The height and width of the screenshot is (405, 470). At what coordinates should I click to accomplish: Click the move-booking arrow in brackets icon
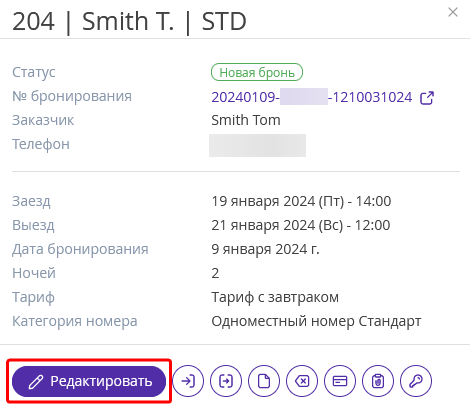[226, 381]
